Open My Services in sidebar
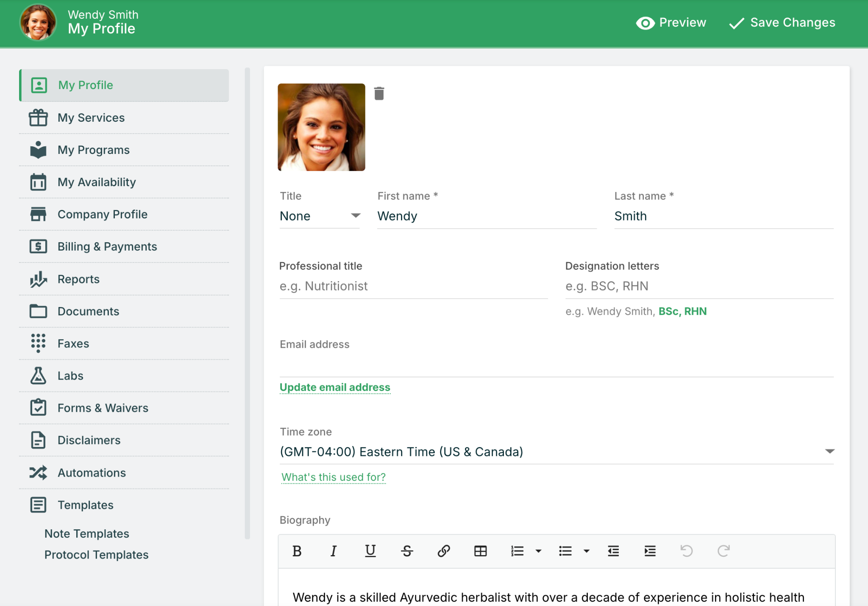Viewport: 868px width, 606px height. (91, 117)
